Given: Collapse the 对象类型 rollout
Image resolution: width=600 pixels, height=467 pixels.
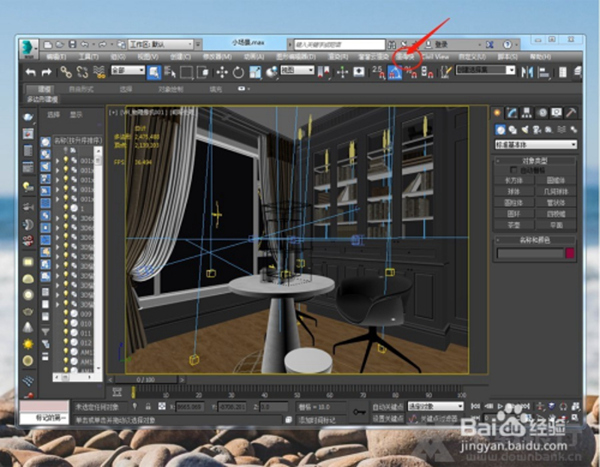Looking at the screenshot, I should pyautogui.click(x=536, y=160).
